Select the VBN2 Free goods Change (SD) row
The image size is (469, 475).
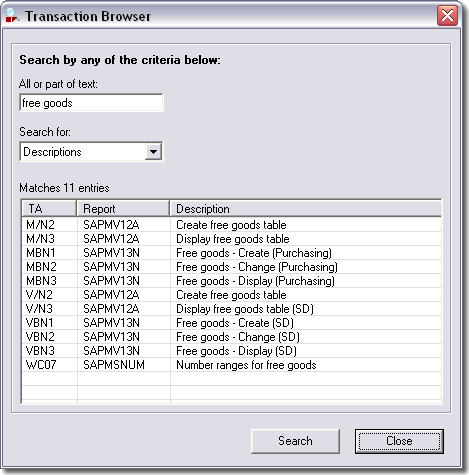(232, 337)
